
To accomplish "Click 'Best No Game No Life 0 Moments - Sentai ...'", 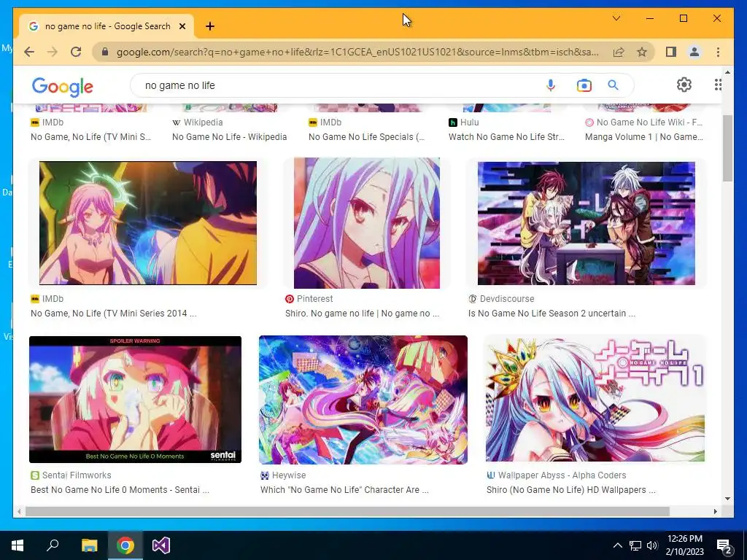I will pos(120,489).
